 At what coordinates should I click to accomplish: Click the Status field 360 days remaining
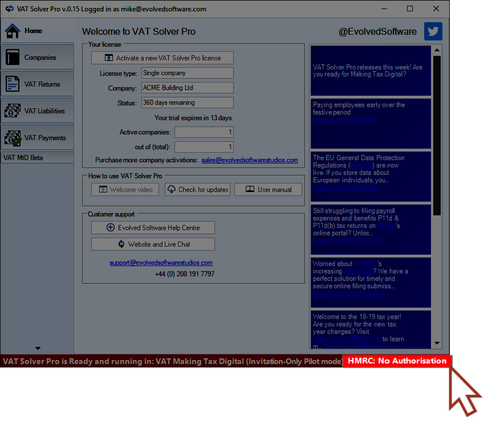point(188,103)
